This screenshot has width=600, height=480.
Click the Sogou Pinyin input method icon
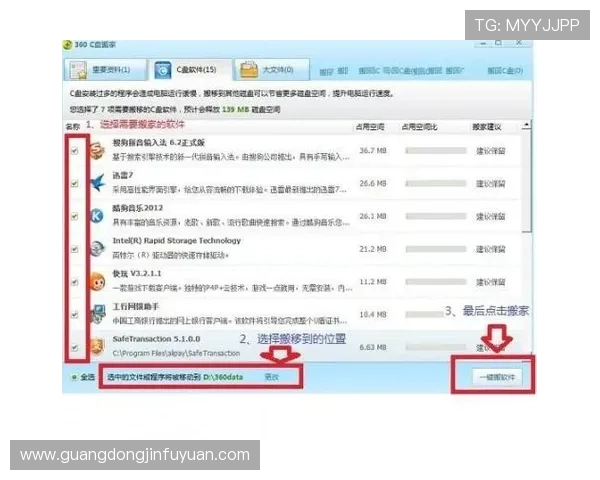click(97, 150)
